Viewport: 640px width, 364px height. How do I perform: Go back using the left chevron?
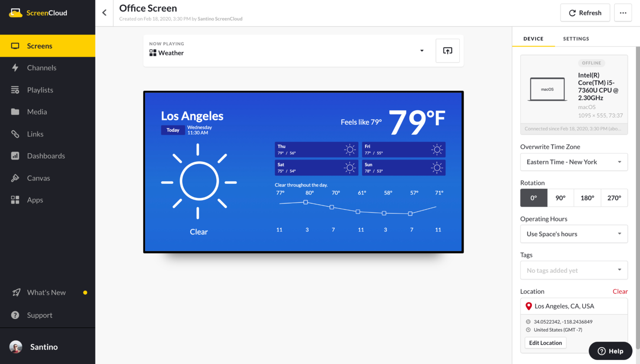[104, 13]
